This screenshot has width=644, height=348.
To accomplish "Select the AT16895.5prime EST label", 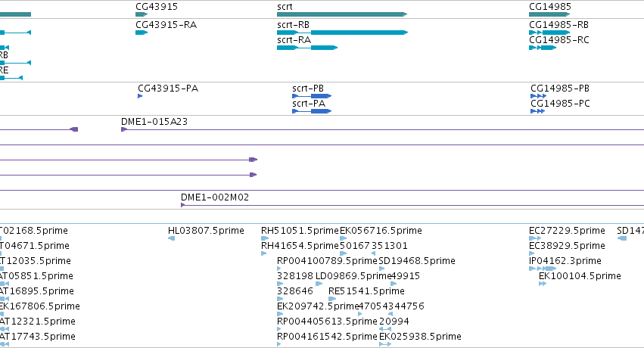I will [x=37, y=291].
